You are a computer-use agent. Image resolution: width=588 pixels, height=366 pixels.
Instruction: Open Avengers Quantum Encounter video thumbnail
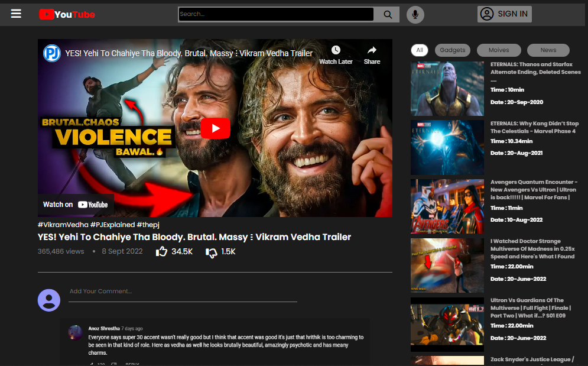click(447, 206)
